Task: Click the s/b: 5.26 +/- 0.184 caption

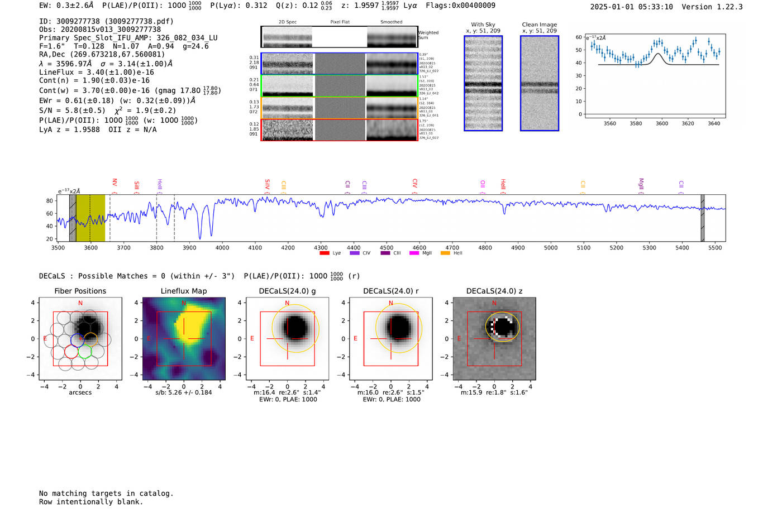Action: [184, 392]
